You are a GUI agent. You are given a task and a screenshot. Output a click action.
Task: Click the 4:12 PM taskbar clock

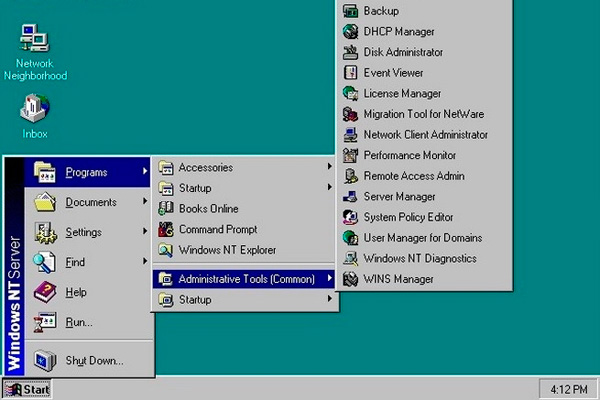coord(567,388)
